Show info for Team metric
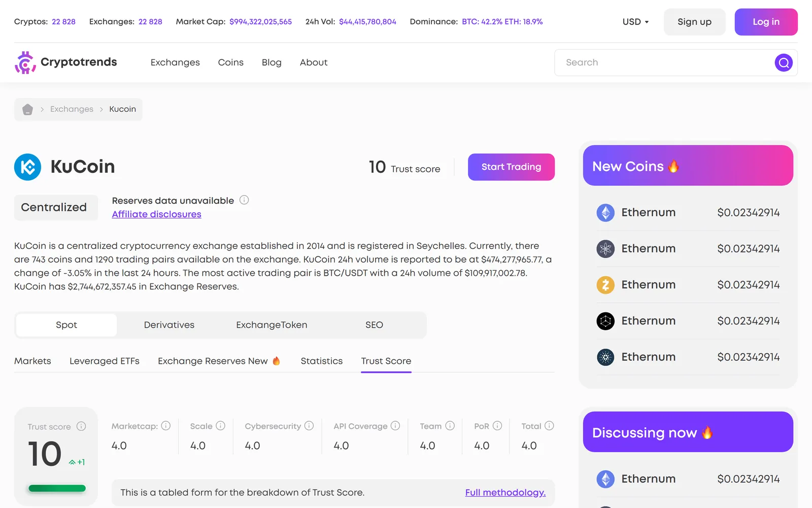Image resolution: width=812 pixels, height=508 pixels. tap(450, 426)
